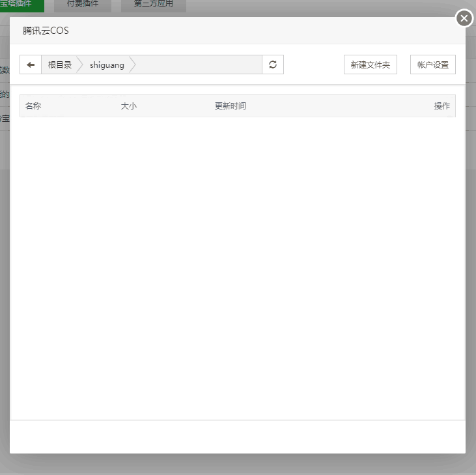Navigate to 根目录 in the breadcrumb
This screenshot has height=475, width=476.
60,65
